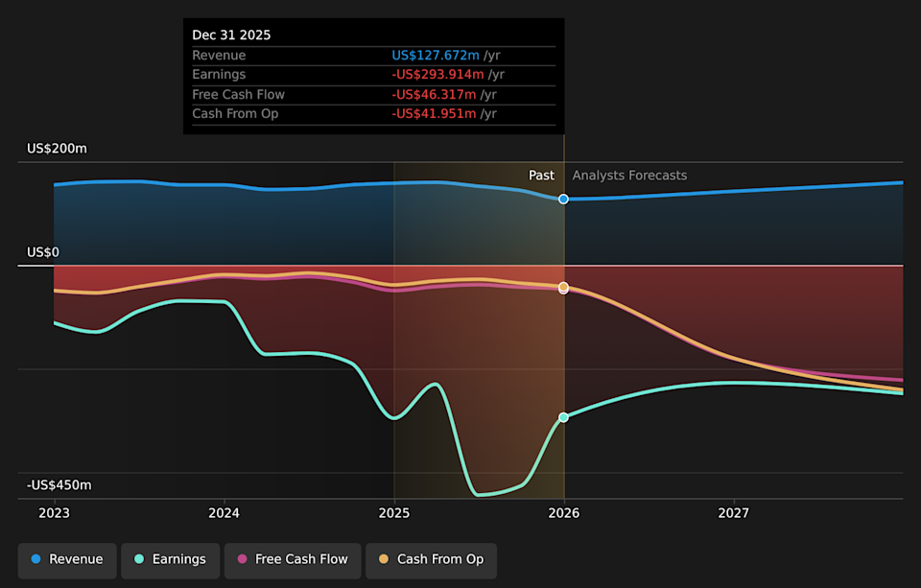Click the Cash From Op marker at forecast boundary
The height and width of the screenshot is (588, 921).
[x=563, y=287]
